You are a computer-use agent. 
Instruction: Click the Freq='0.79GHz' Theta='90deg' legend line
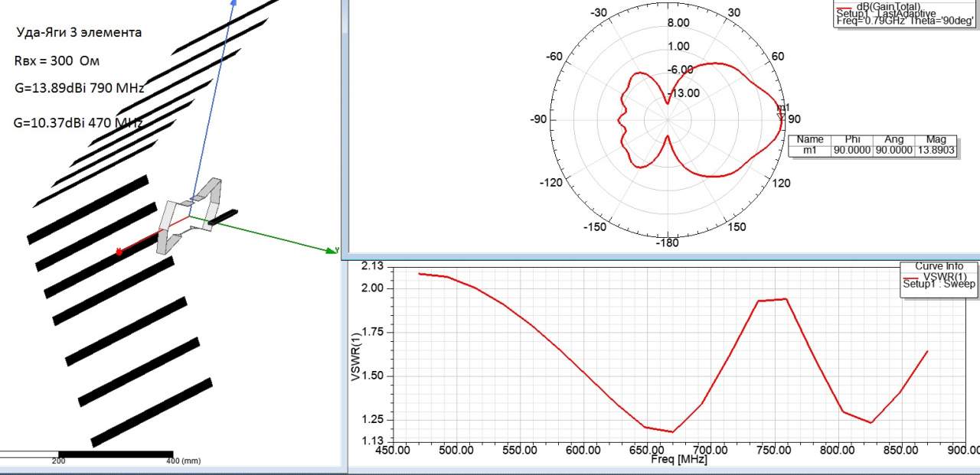[x=904, y=21]
